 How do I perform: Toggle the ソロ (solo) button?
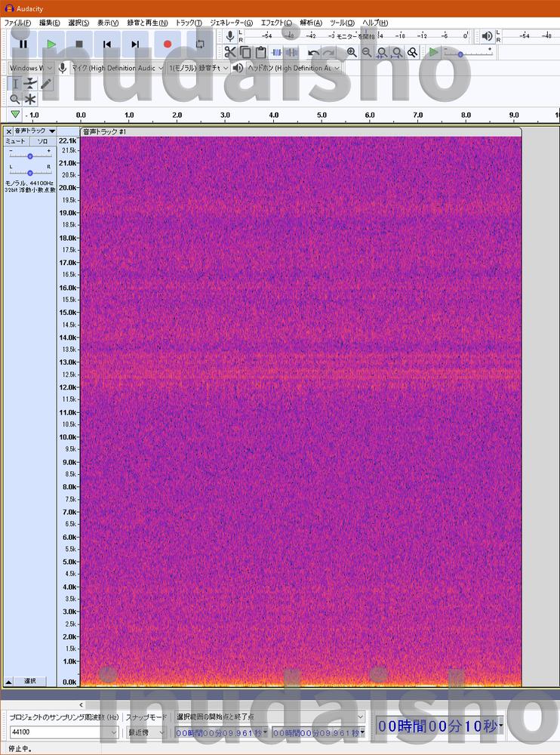tap(42, 141)
